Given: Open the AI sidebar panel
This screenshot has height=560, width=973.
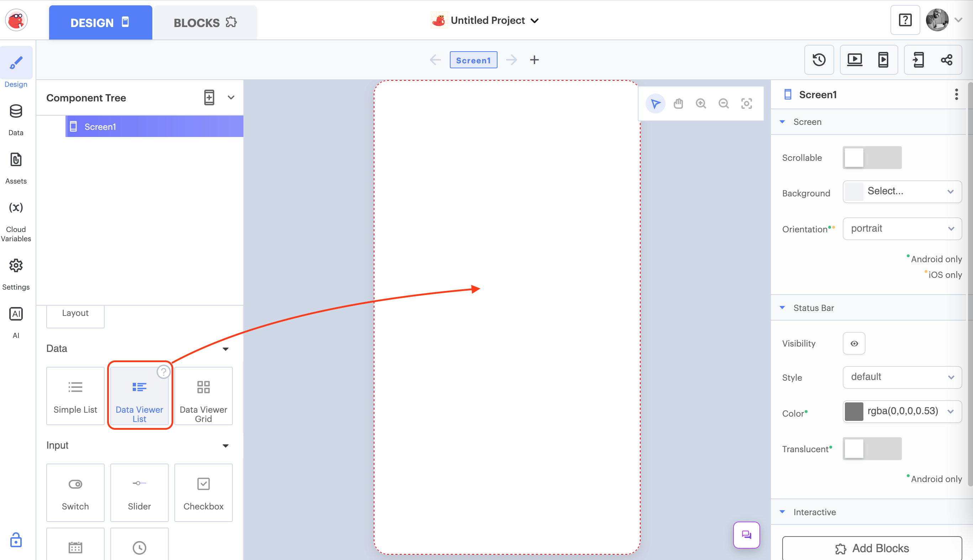Looking at the screenshot, I should (16, 322).
